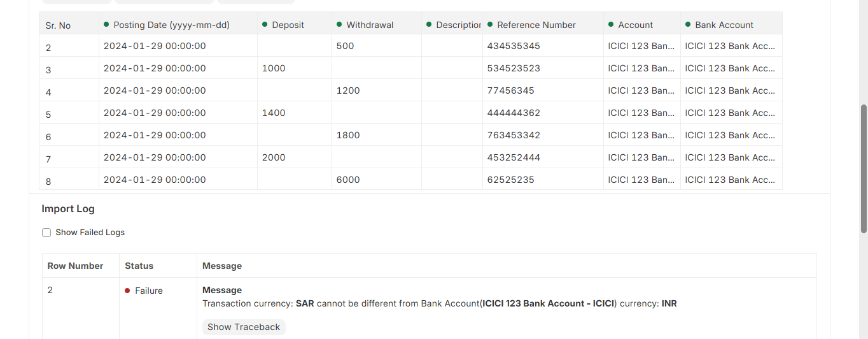Click the Account cell in row 4
Screen dimensions: 868x339
tap(641, 90)
